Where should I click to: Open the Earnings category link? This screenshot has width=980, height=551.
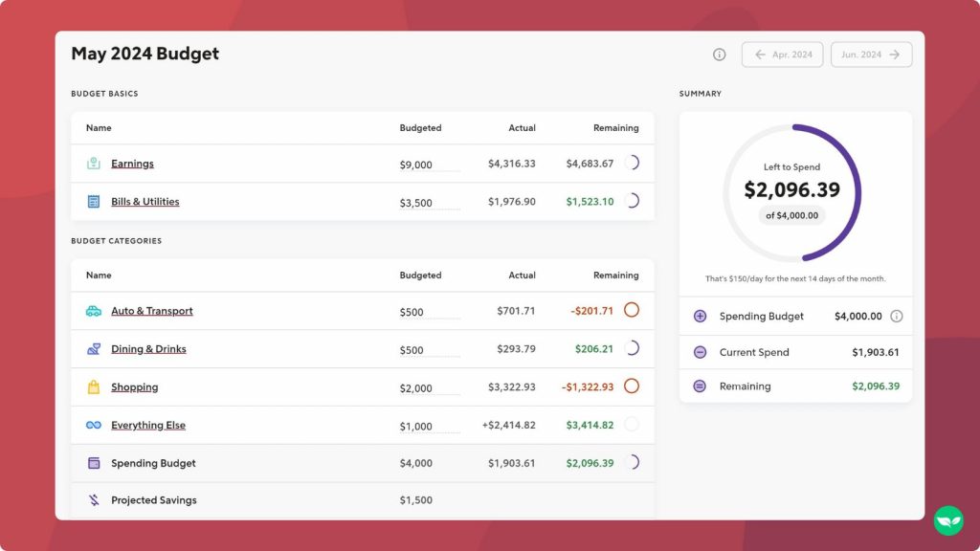[x=132, y=164]
